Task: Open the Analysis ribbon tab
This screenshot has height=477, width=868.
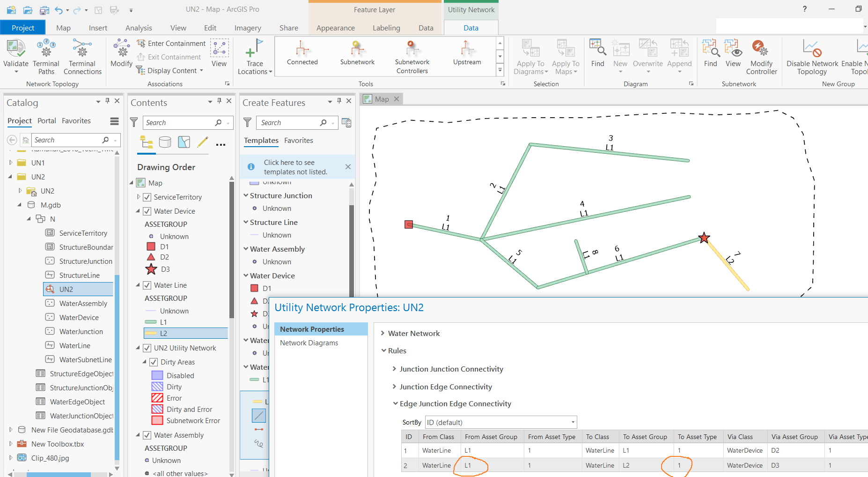Action: pyautogui.click(x=139, y=28)
